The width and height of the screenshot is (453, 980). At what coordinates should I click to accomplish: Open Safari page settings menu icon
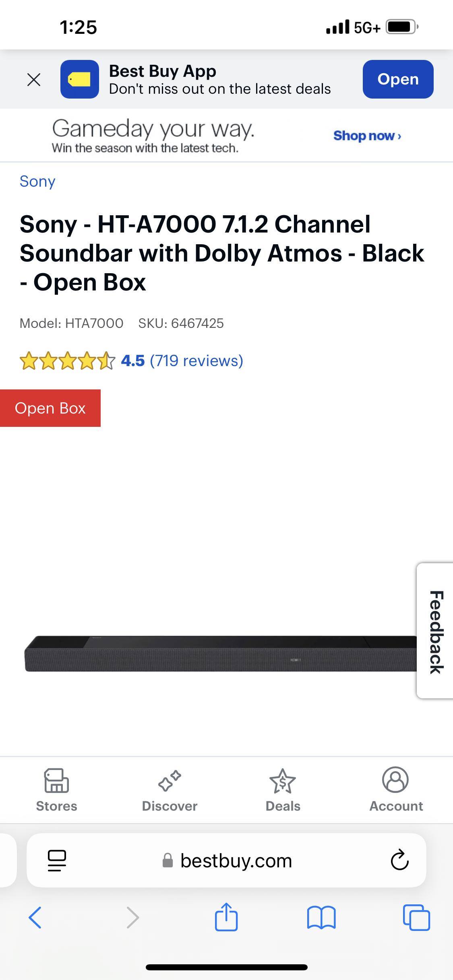[57, 861]
